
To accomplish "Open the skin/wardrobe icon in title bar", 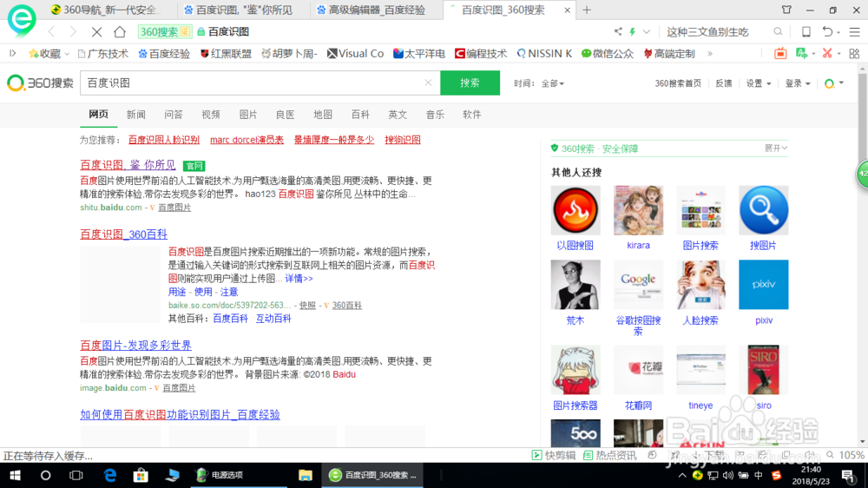I will tap(786, 10).
